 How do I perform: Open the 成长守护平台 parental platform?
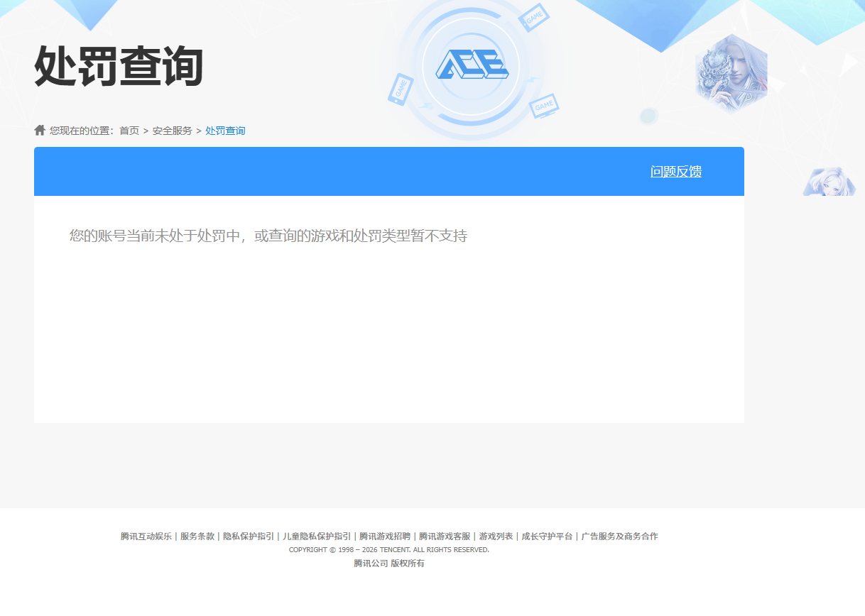pos(546,537)
